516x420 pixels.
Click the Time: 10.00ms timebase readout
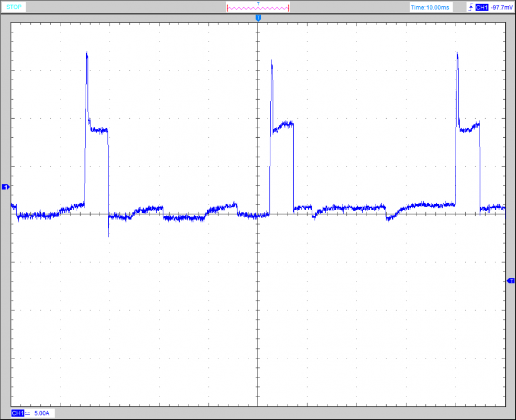click(x=430, y=7)
